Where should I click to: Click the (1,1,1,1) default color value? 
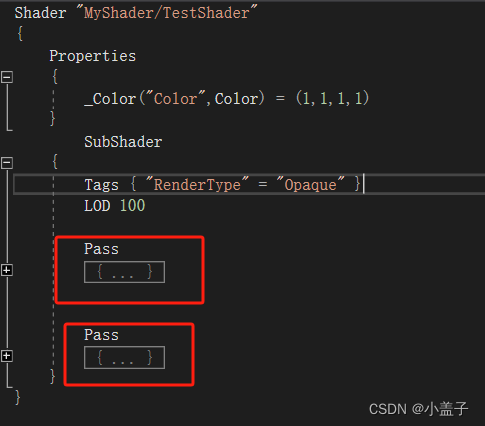point(332,98)
